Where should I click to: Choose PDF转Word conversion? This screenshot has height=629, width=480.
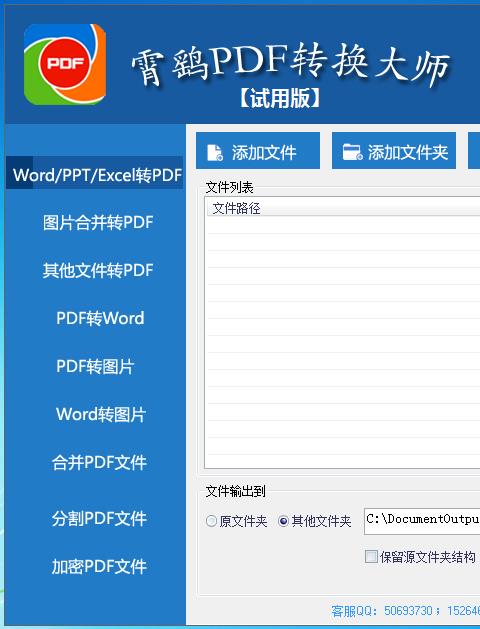[x=100, y=318]
